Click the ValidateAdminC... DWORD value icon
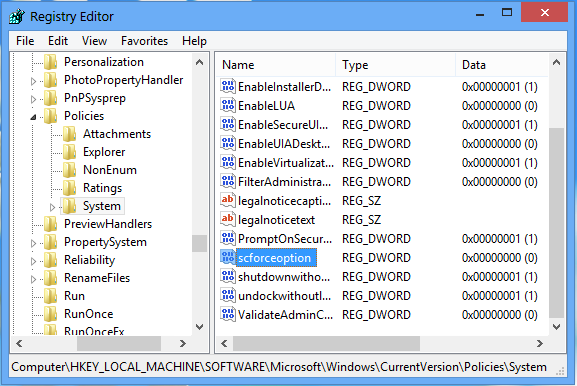 228,314
